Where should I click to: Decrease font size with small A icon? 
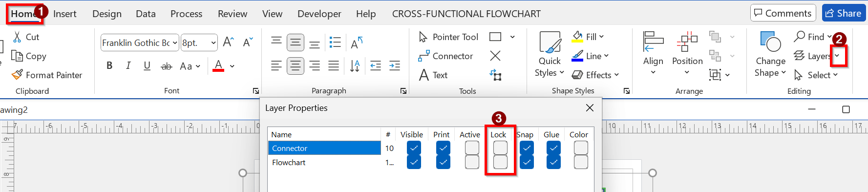point(248,42)
